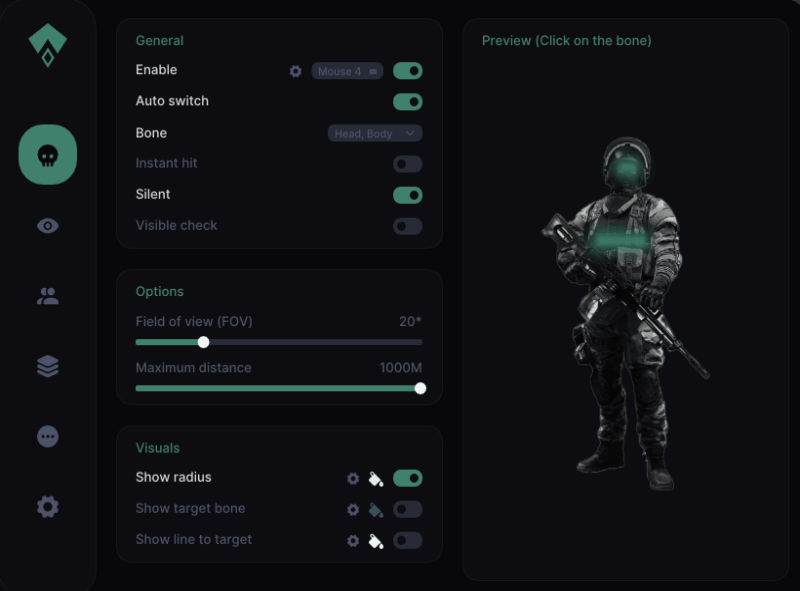Click the gear icon for Show line to target
The width and height of the screenshot is (800, 591).
tap(352, 541)
